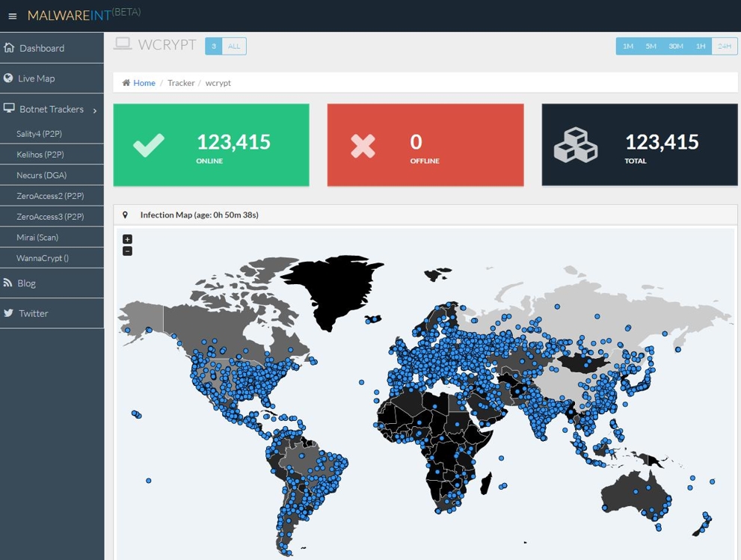The height and width of the screenshot is (560, 741).
Task: Click the 0 OFFLINE count
Action: pos(416,142)
